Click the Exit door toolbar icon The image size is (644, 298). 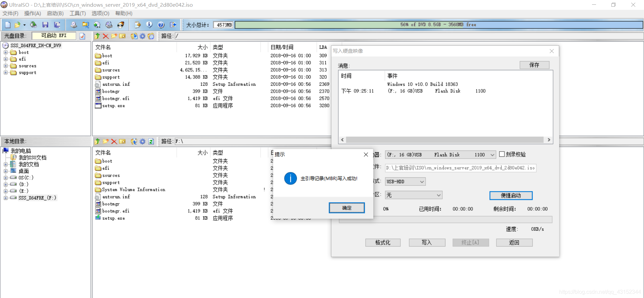click(x=173, y=25)
